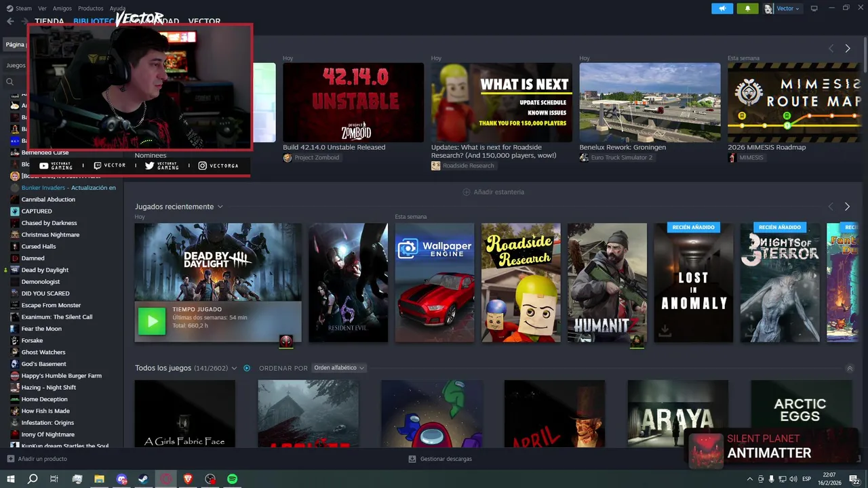Viewport: 868px width, 488px height.
Task: Select the Wallpaper Engine cover
Action: pos(435,283)
